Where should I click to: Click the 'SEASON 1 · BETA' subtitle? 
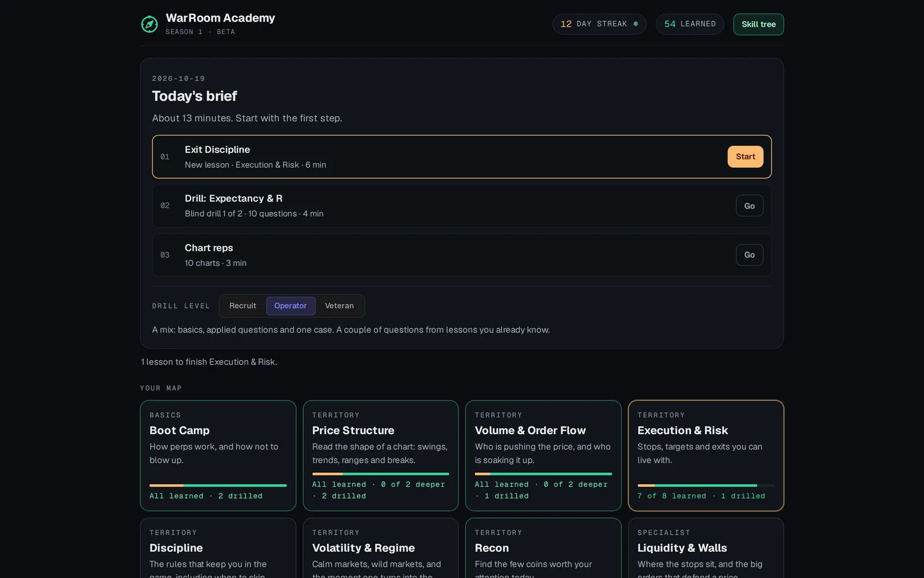tap(200, 32)
